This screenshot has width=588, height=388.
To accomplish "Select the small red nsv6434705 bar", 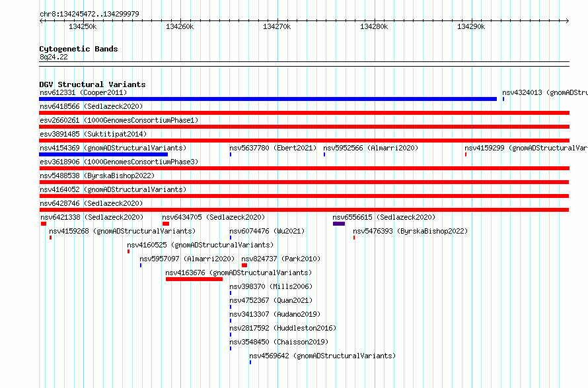I will click(166, 224).
